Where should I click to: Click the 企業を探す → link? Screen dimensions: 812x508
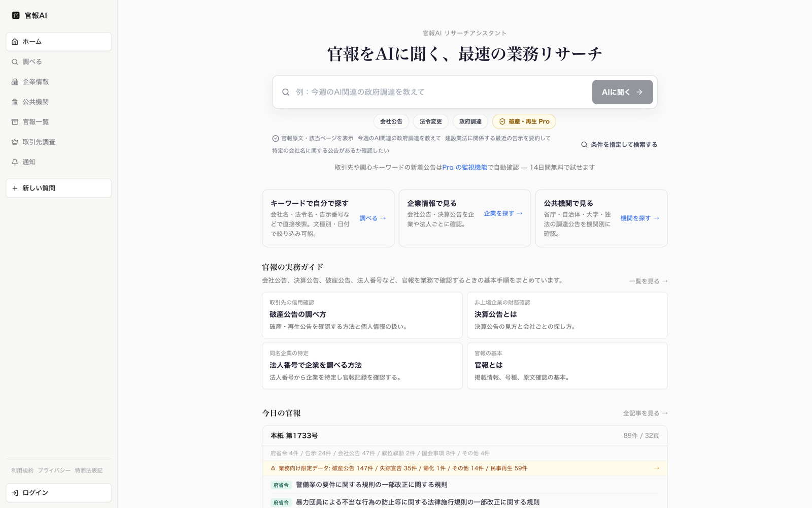[x=503, y=213]
